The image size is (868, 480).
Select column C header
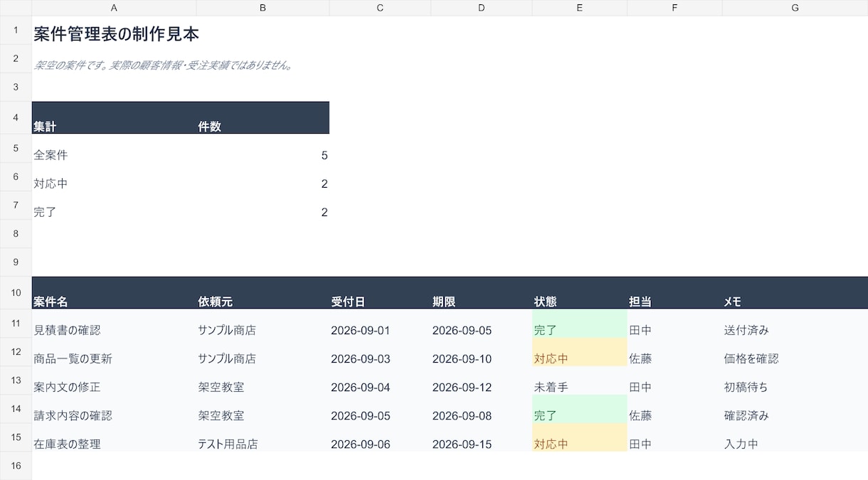point(380,8)
